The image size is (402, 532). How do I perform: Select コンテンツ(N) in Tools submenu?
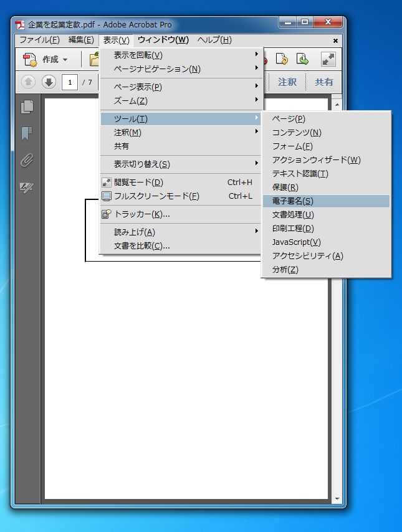[x=326, y=132]
